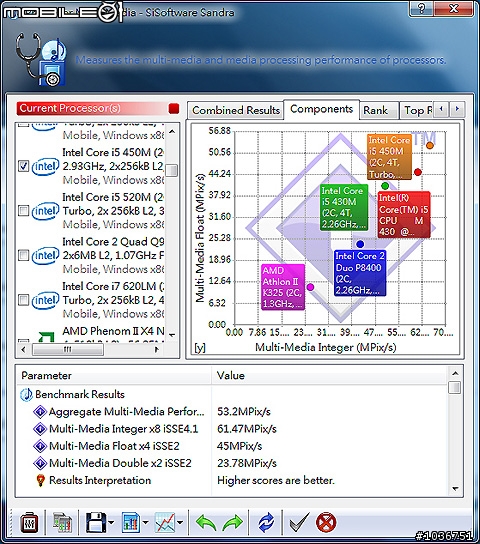Click 'Higher scores are better.' text
The height and width of the screenshot is (544, 480).
point(276,481)
